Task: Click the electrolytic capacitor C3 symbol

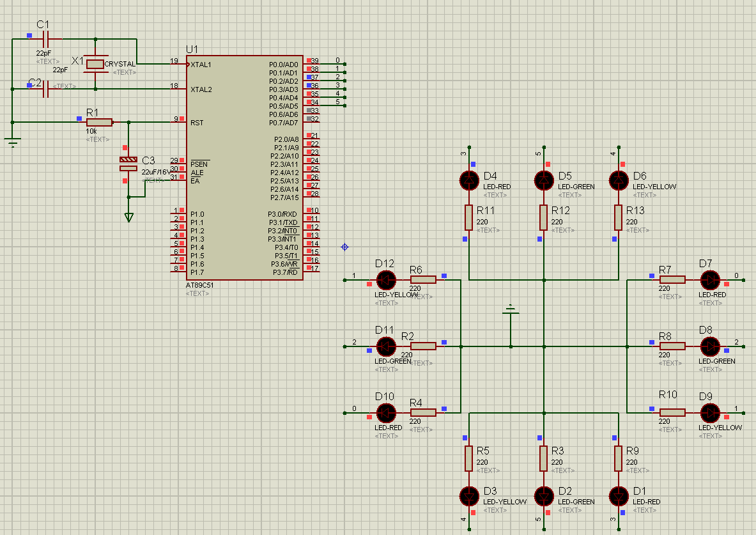Action: pos(128,164)
